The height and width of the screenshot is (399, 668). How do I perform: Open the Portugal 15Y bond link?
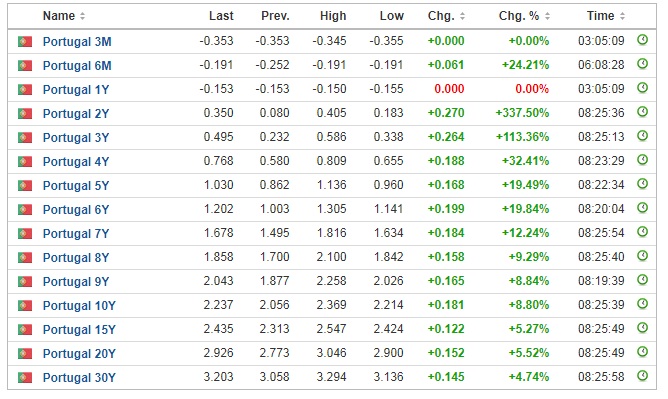click(x=79, y=330)
